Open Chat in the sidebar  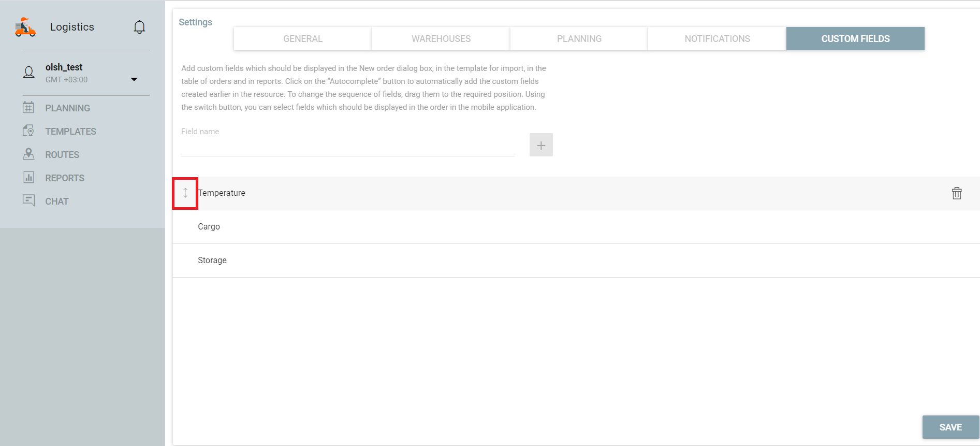pyautogui.click(x=56, y=202)
